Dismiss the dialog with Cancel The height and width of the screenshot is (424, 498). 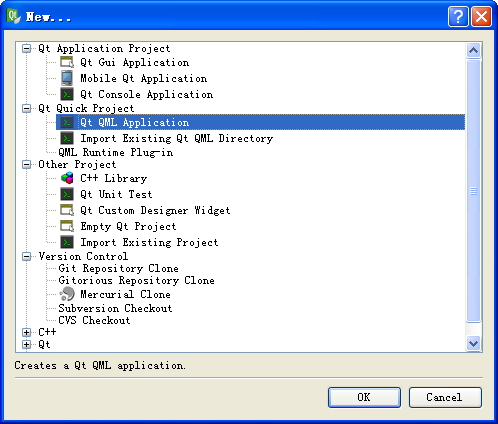[445, 397]
